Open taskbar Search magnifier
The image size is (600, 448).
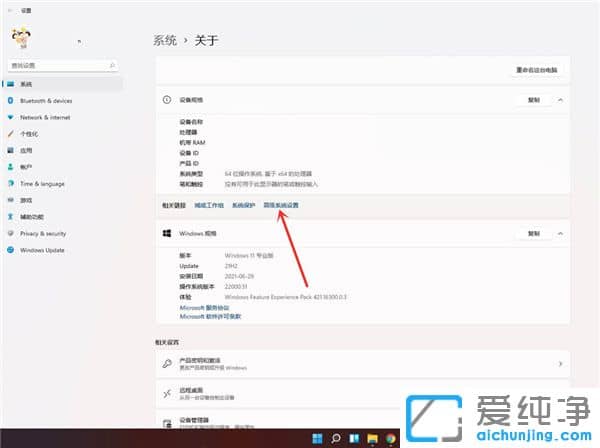336,438
